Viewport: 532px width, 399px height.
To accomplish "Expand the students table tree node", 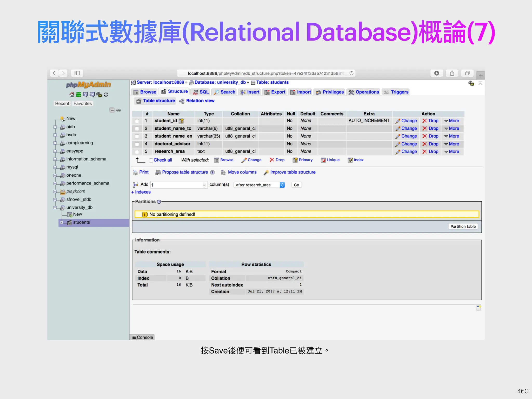I will point(62,222).
